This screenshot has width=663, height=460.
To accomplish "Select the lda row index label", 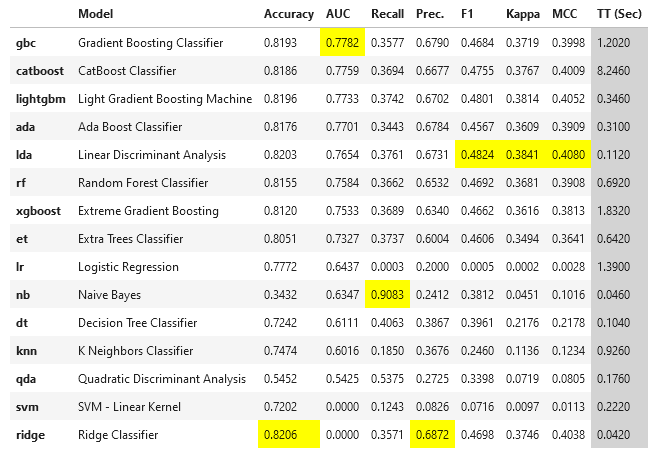I will coord(24,155).
